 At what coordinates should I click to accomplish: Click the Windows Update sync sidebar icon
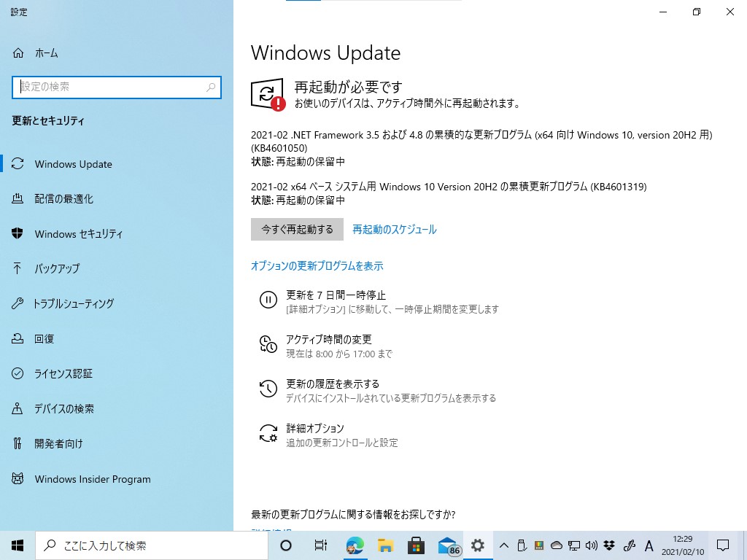[x=18, y=164]
